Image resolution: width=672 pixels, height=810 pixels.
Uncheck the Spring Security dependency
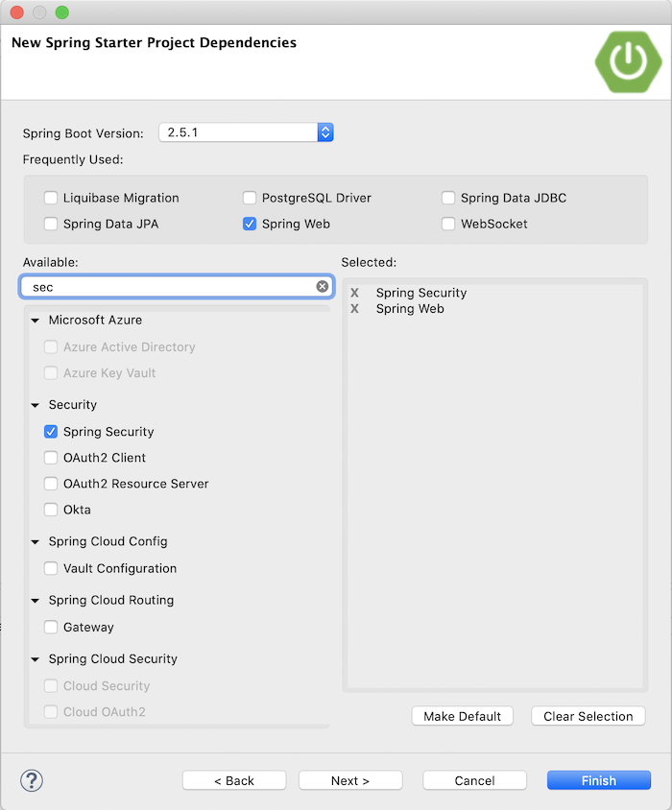[50, 431]
